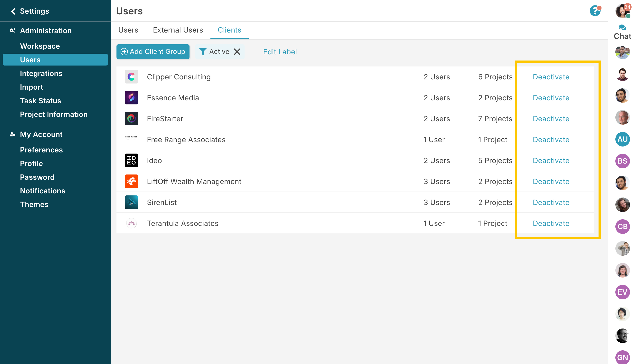Collapse the My Account section
Viewport: 637px width, 364px height.
41,134
